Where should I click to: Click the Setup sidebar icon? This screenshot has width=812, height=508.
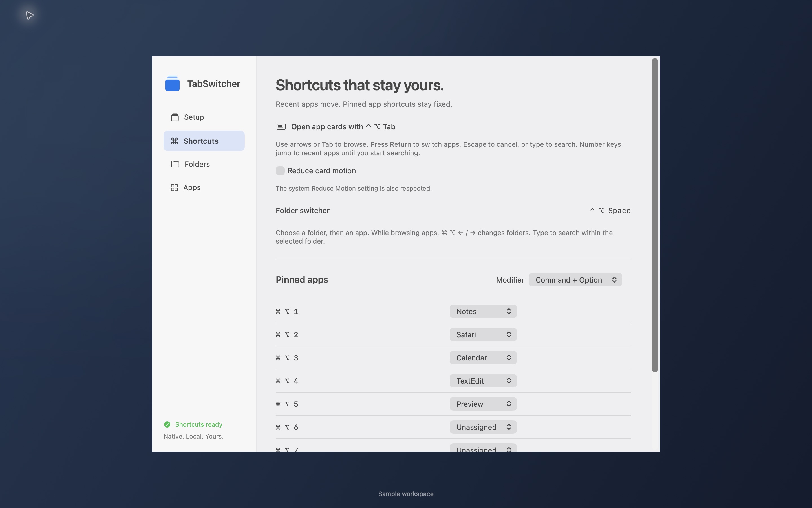175,117
